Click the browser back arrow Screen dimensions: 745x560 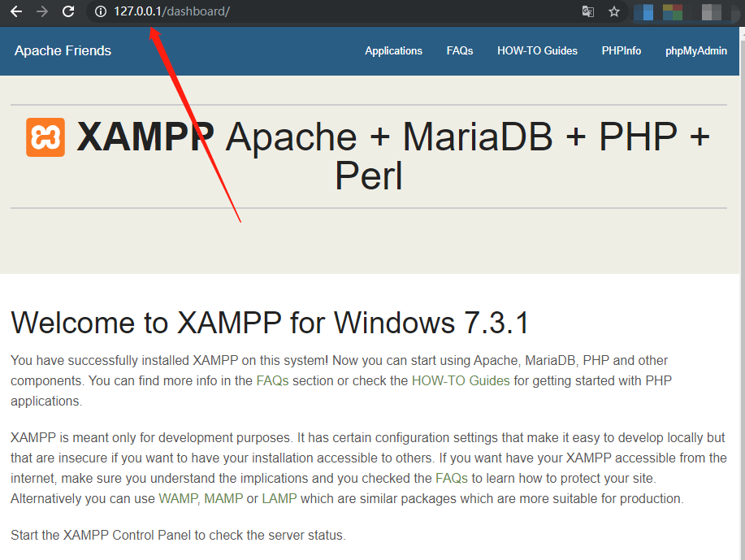(16, 11)
